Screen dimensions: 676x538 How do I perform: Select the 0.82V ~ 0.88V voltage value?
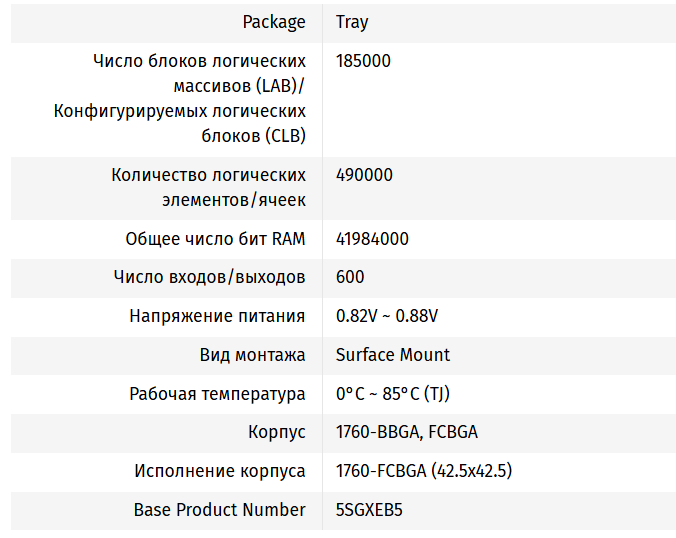coord(387,316)
